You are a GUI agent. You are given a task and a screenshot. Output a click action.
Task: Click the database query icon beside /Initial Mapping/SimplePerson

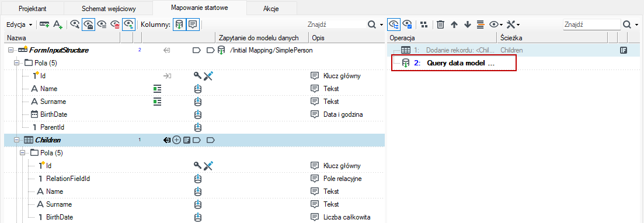click(221, 50)
